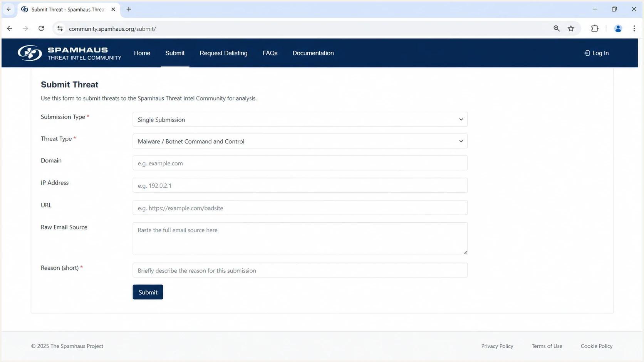
Task: Click the dark blue Submit button
Action: [148, 292]
